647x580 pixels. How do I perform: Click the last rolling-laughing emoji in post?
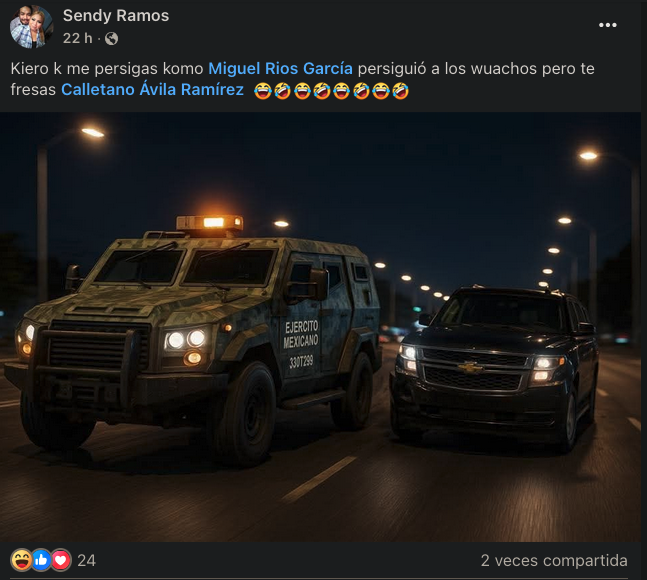[400, 91]
